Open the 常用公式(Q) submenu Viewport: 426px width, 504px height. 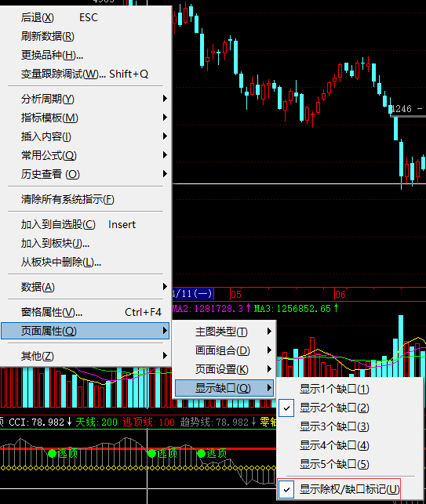[x=86, y=155]
